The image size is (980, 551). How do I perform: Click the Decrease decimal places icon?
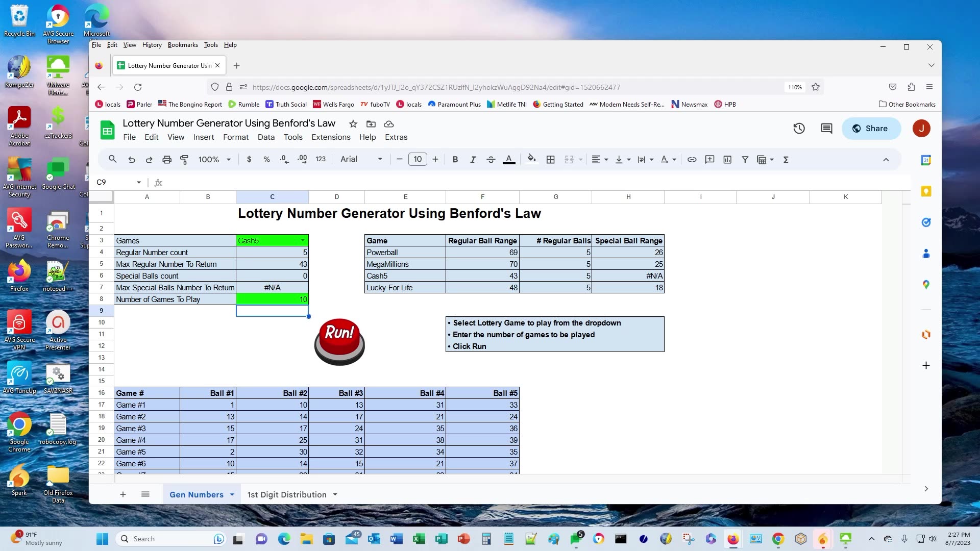pos(284,159)
